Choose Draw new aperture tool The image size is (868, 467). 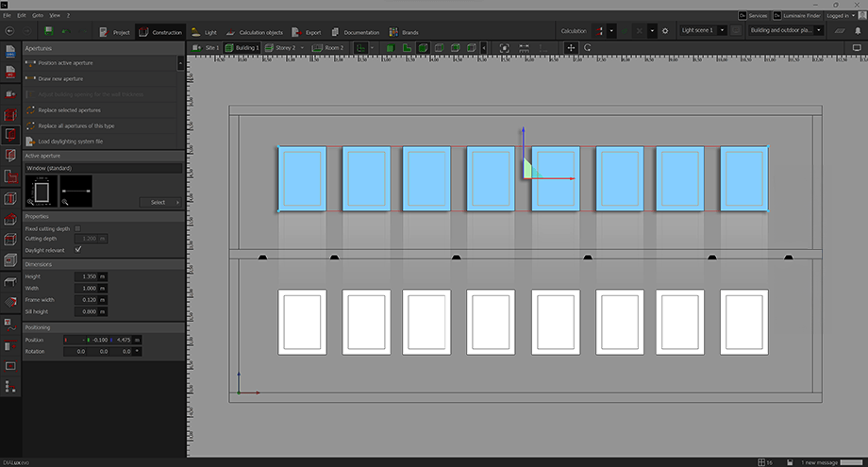[64, 78]
